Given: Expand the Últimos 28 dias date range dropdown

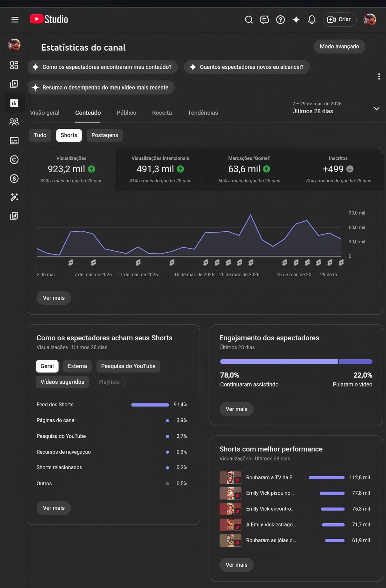Looking at the screenshot, I should 376,108.
